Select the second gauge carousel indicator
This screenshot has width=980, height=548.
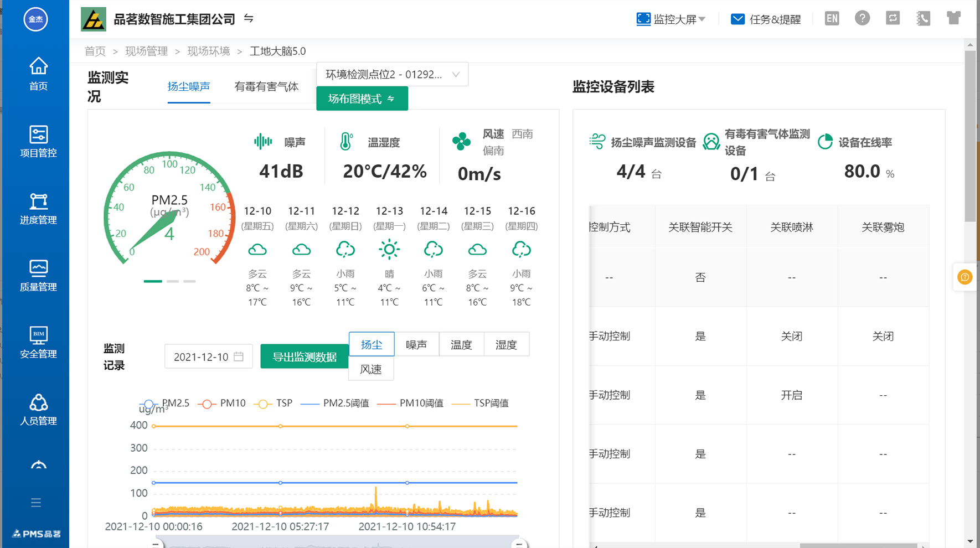[173, 281]
